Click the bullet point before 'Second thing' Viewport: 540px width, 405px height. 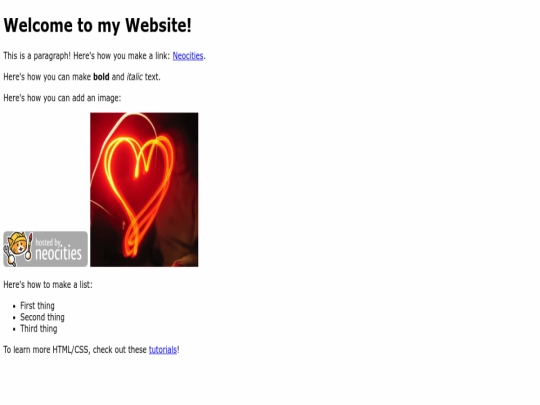click(14, 318)
